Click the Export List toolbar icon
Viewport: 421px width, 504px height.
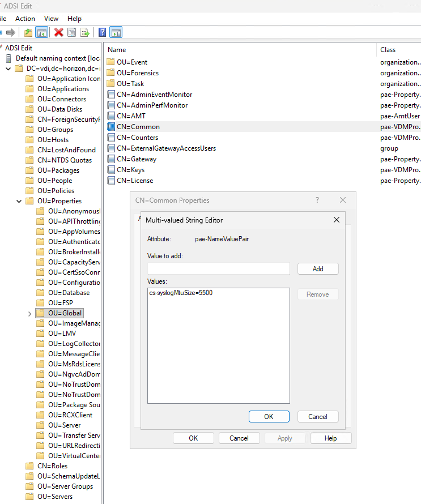(85, 32)
